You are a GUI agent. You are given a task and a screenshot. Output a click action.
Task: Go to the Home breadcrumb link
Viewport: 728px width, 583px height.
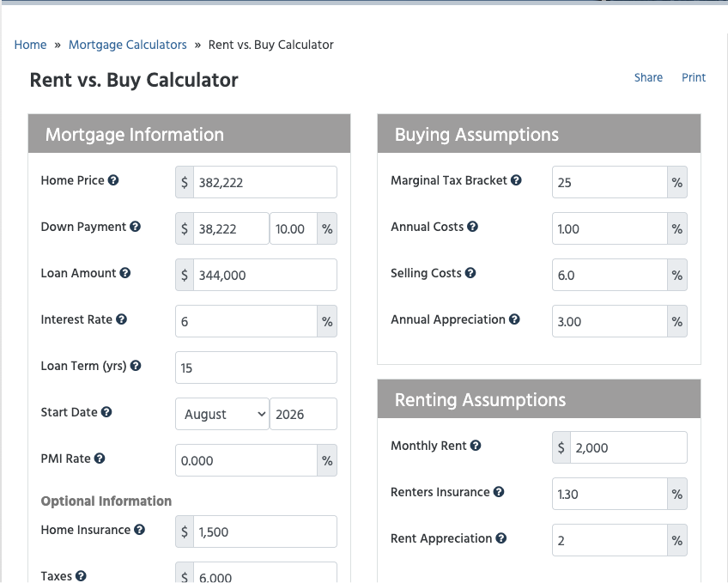coord(30,45)
